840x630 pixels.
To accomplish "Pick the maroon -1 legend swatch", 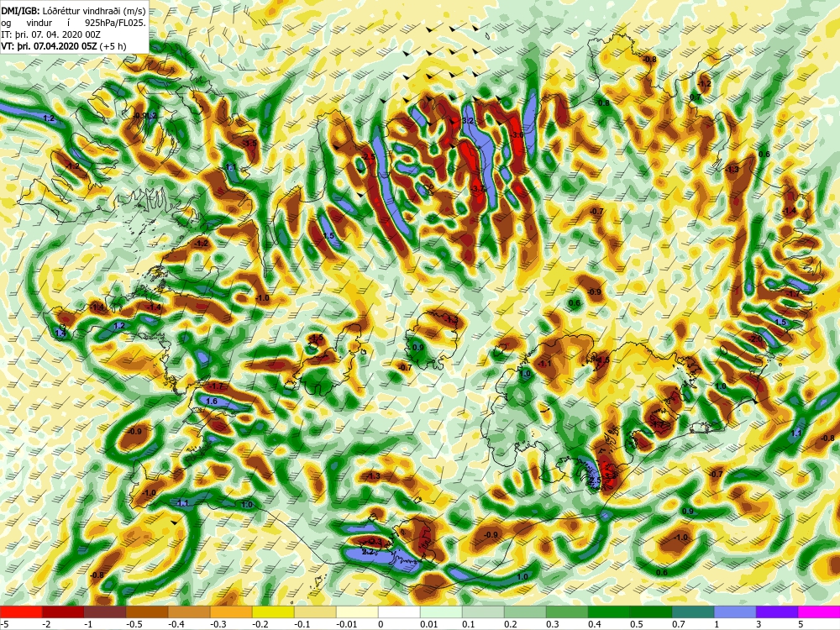I will click(105, 612).
